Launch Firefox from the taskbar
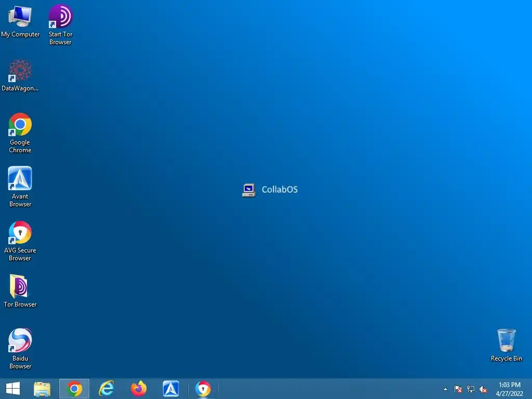The height and width of the screenshot is (399, 532). coord(138,389)
